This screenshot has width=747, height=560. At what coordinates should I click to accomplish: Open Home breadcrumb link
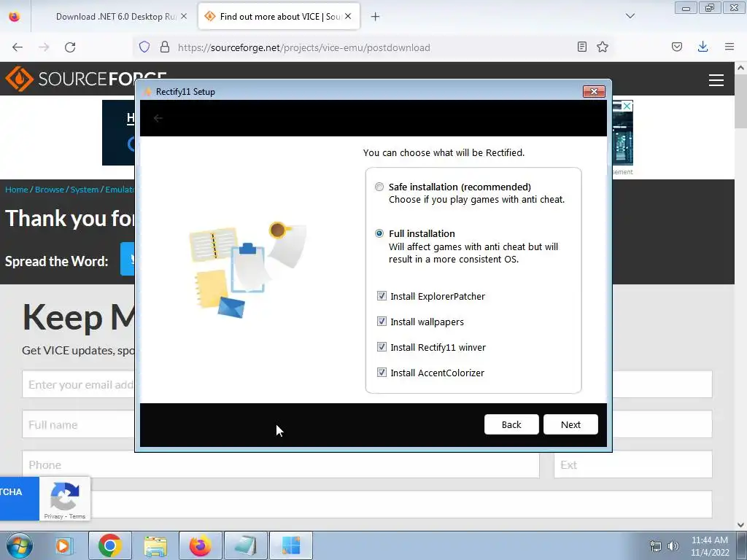coord(17,190)
